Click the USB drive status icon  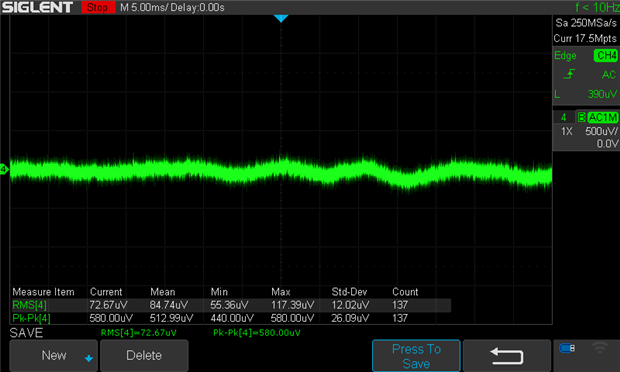point(567,348)
